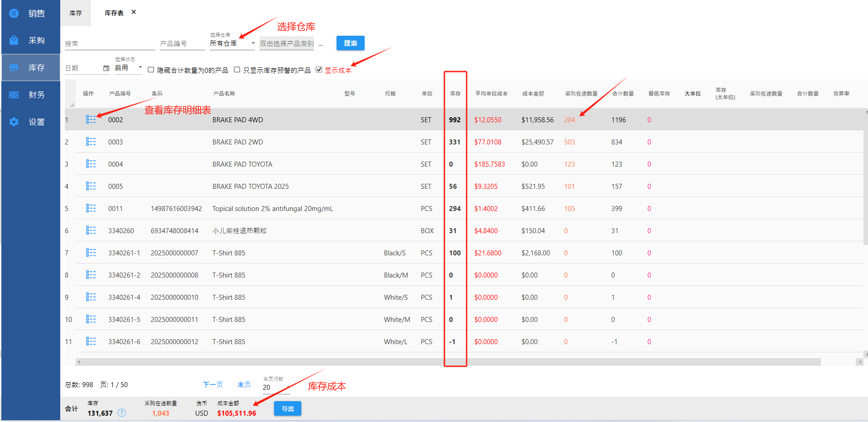The width and height of the screenshot is (868, 422).
Task: Click the horizontal scrollbar under the table
Action: 448,362
